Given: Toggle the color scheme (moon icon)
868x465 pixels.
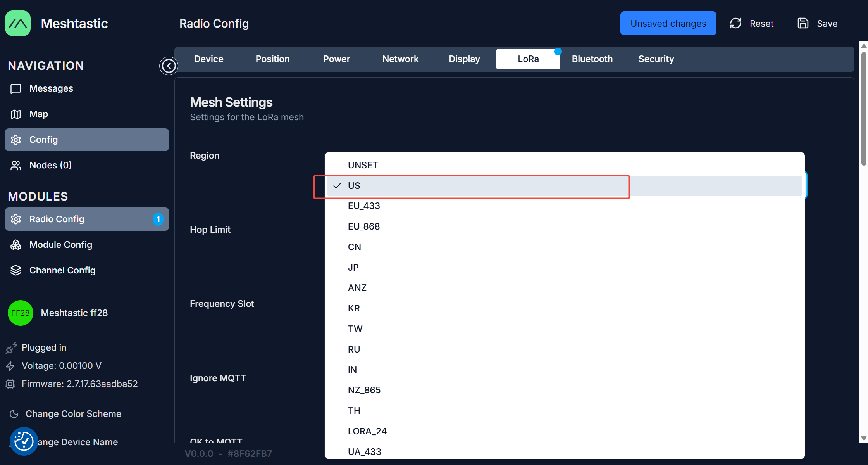Looking at the screenshot, I should click(14, 414).
